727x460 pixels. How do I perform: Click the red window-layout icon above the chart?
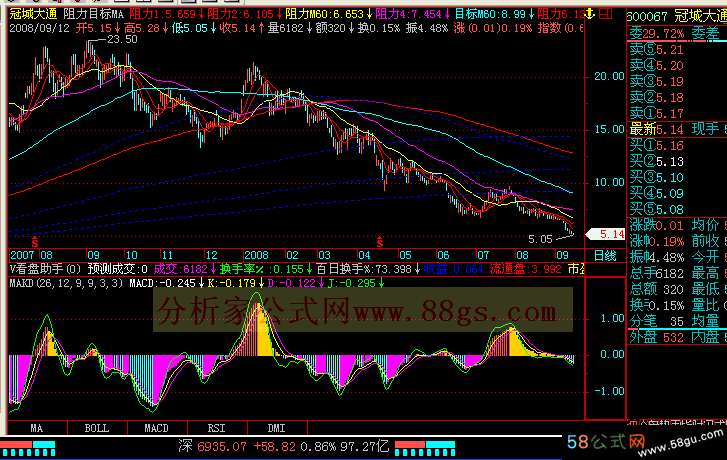(606, 14)
